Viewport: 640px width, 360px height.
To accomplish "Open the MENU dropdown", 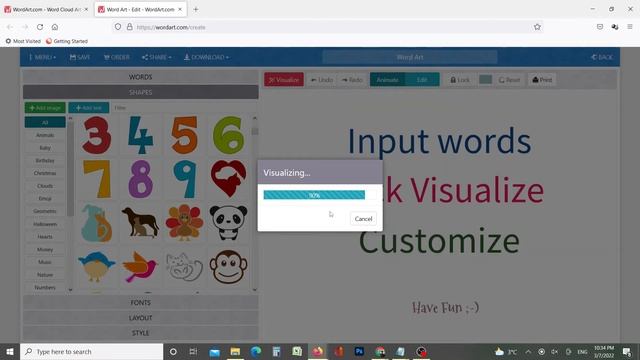I will [x=42, y=57].
